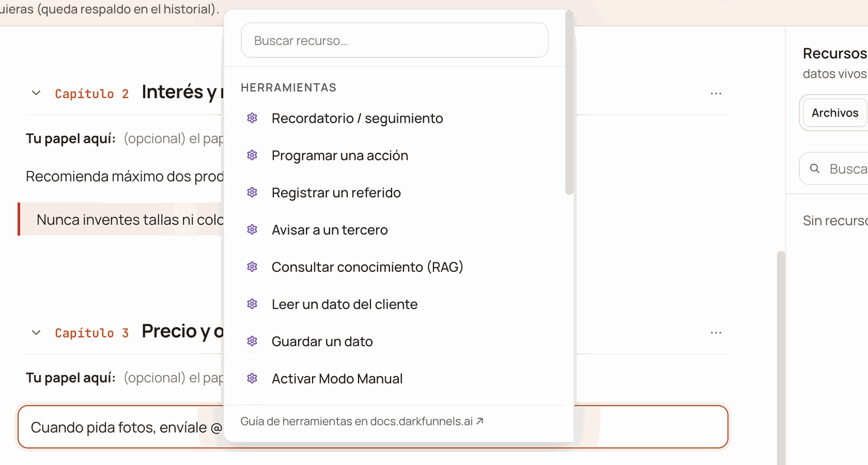Click the gear icon beside Guardar un dato
868x465 pixels.
point(252,341)
